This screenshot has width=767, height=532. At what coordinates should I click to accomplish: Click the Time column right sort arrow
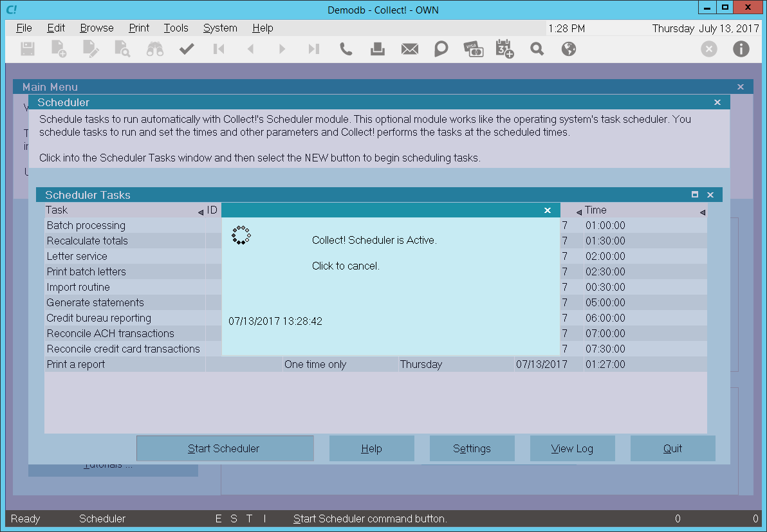(x=703, y=212)
